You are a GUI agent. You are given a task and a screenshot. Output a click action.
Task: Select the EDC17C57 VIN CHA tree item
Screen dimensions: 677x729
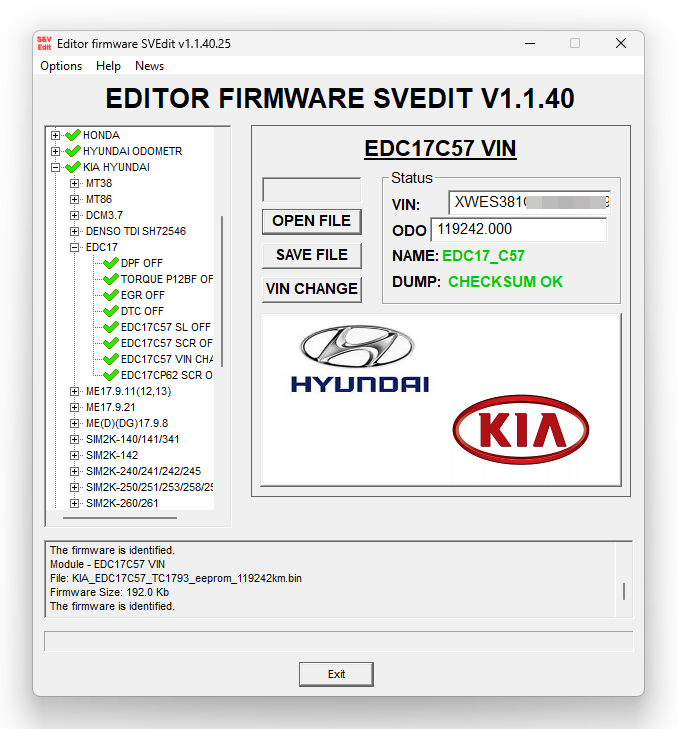[x=167, y=359]
